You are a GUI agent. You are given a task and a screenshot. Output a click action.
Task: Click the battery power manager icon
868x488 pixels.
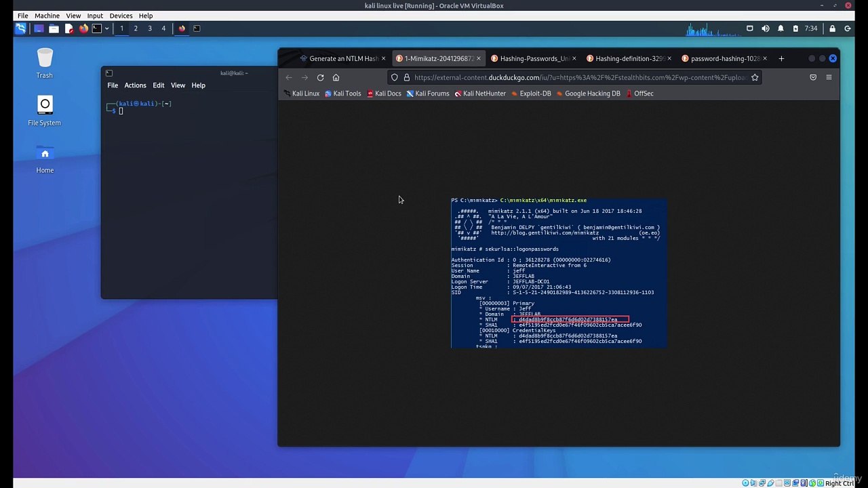coord(795,28)
